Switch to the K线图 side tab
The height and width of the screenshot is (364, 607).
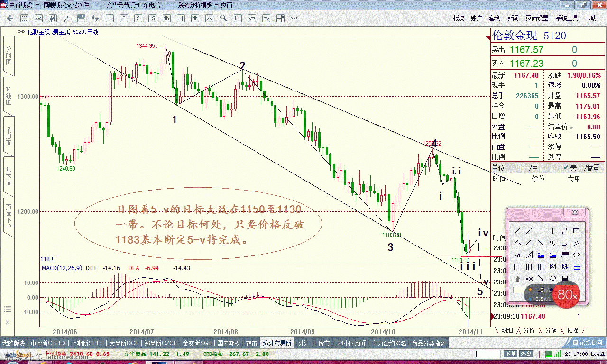pyautogui.click(x=8, y=95)
